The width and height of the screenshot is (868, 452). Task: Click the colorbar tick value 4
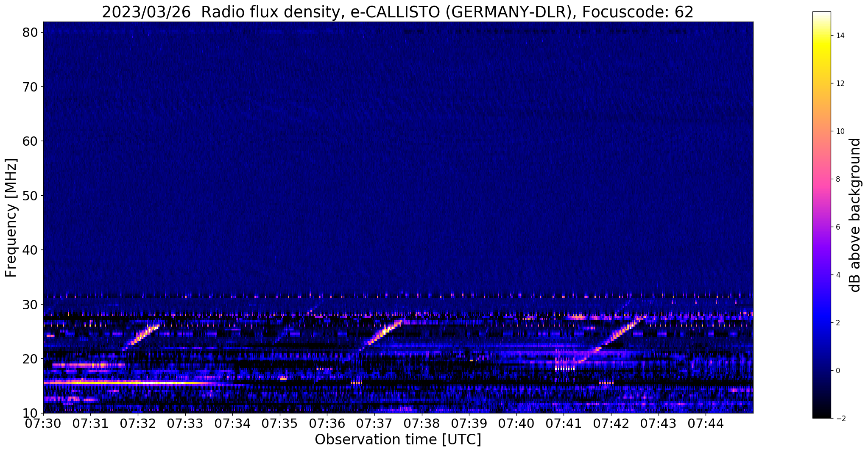[x=838, y=275]
